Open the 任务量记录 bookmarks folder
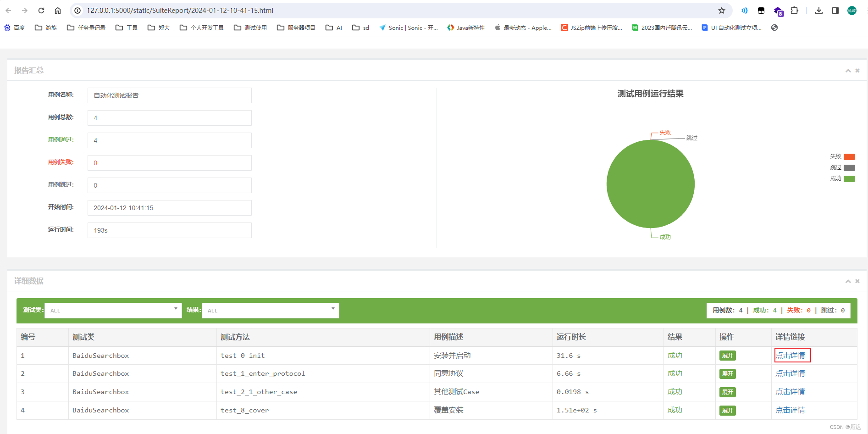868x434 pixels. click(x=86, y=28)
